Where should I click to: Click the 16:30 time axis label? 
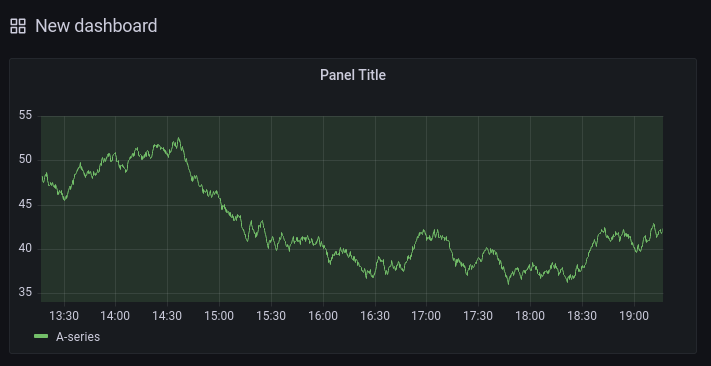(375, 316)
